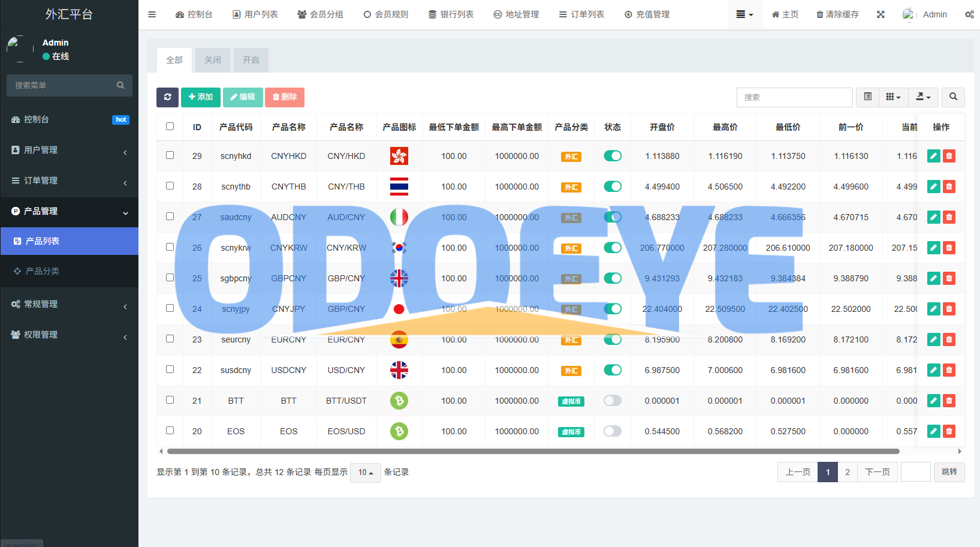Click the magnifier search icon button

coord(953,97)
